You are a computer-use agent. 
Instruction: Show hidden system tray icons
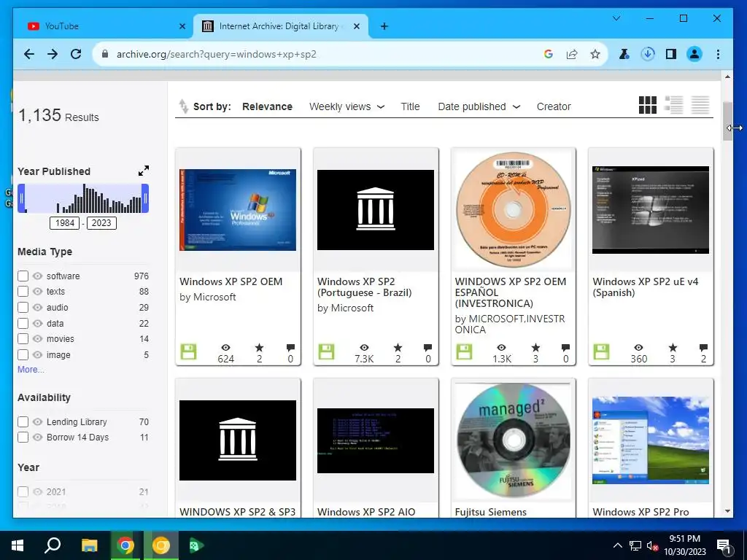click(617, 545)
